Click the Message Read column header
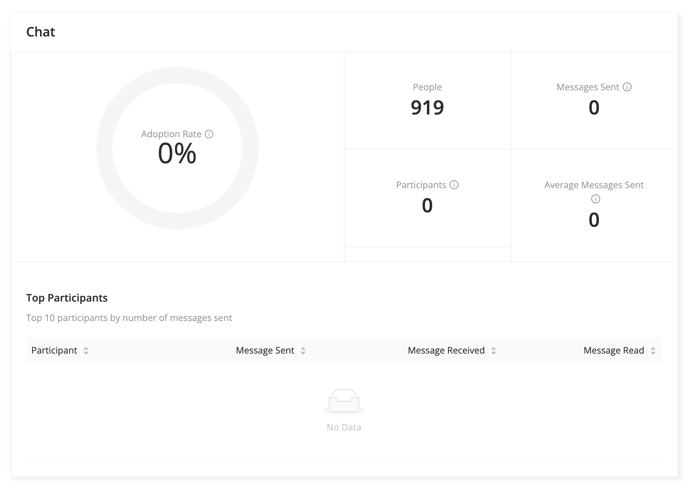 (x=613, y=350)
